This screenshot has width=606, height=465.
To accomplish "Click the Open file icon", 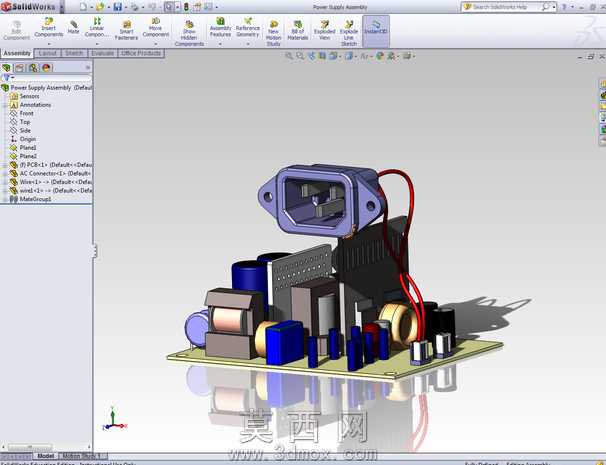I will (x=100, y=7).
